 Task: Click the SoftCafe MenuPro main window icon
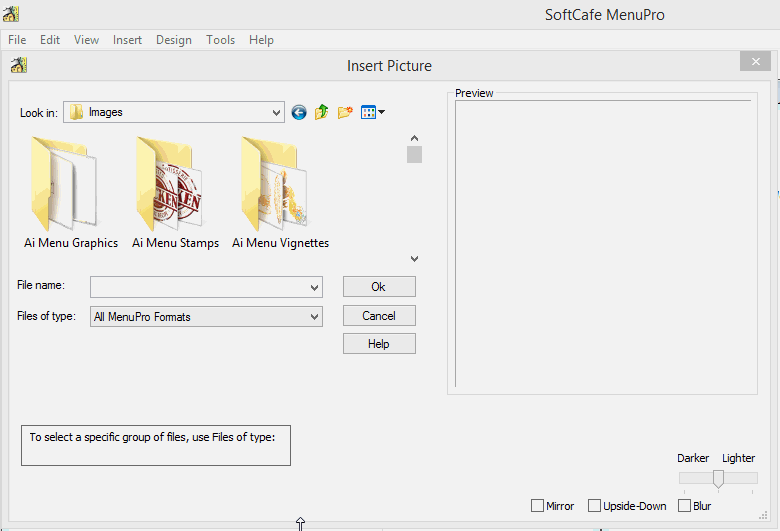click(x=10, y=14)
